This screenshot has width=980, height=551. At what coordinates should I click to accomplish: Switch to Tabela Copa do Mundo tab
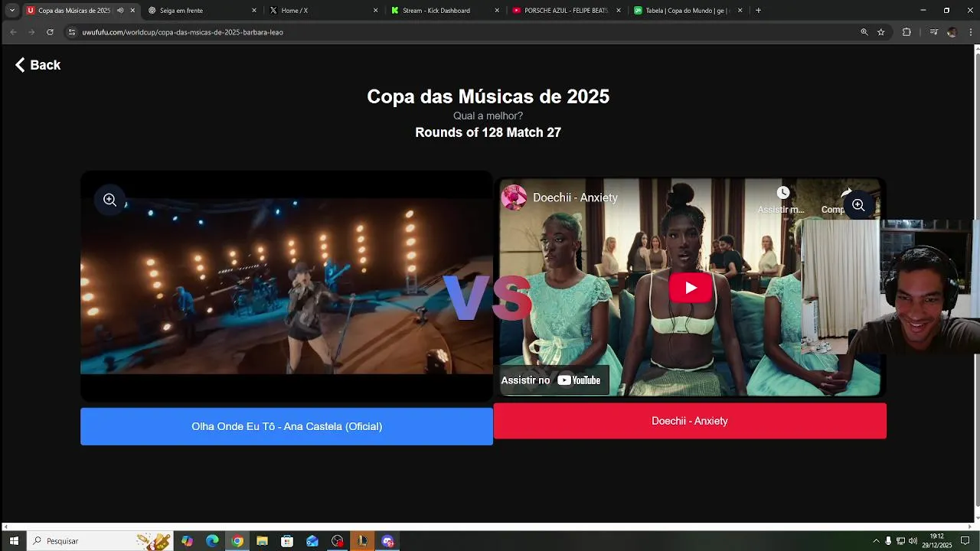point(686,11)
